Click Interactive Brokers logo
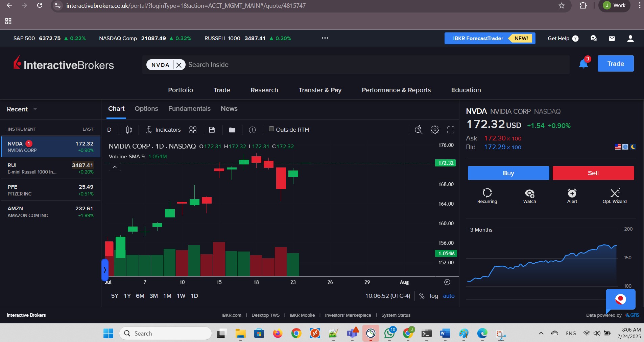644x342 pixels. 64,63
